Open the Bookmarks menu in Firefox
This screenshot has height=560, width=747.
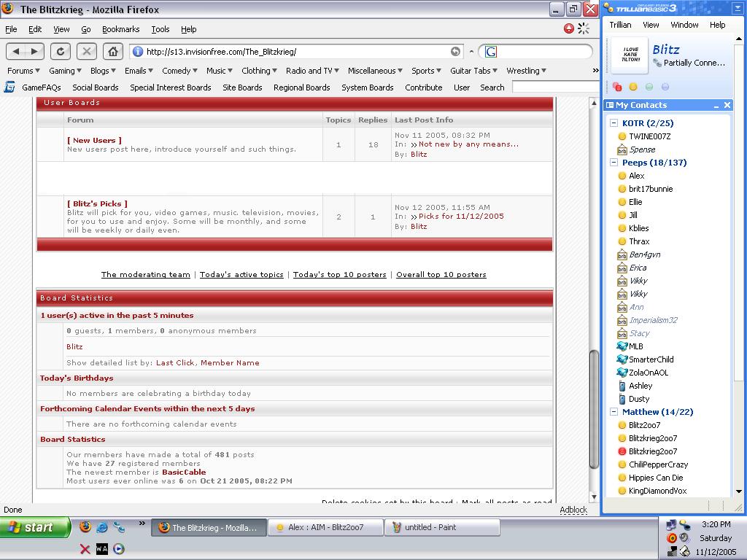[x=120, y=29]
